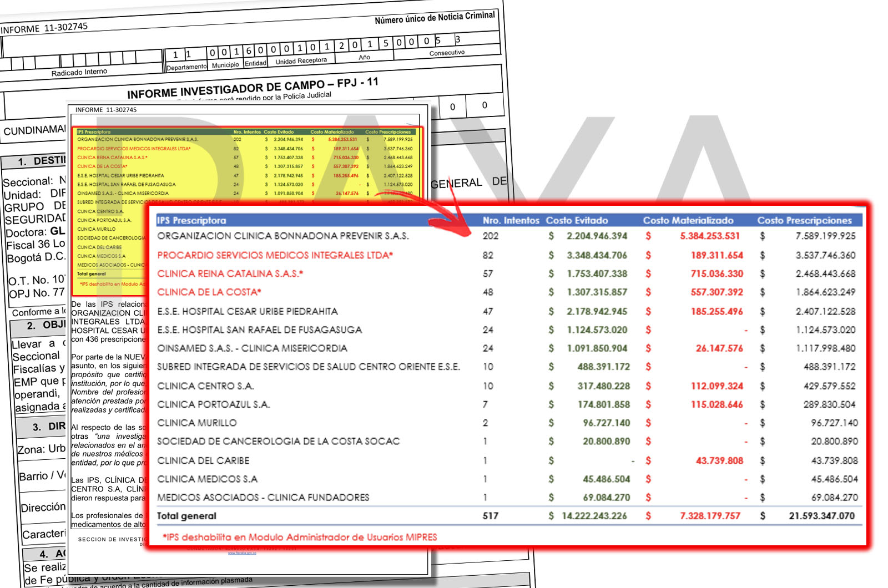Select '7.589.199.925' in enlarged table

(826, 236)
